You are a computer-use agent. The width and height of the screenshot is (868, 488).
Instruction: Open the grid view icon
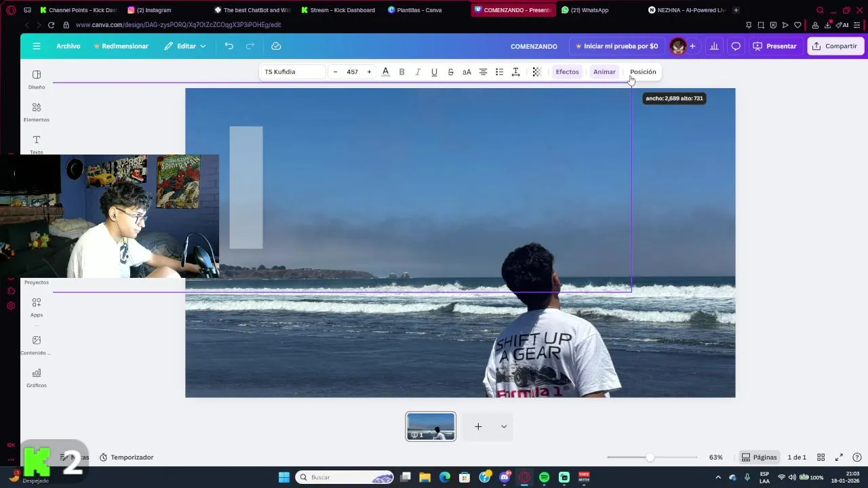[821, 457]
